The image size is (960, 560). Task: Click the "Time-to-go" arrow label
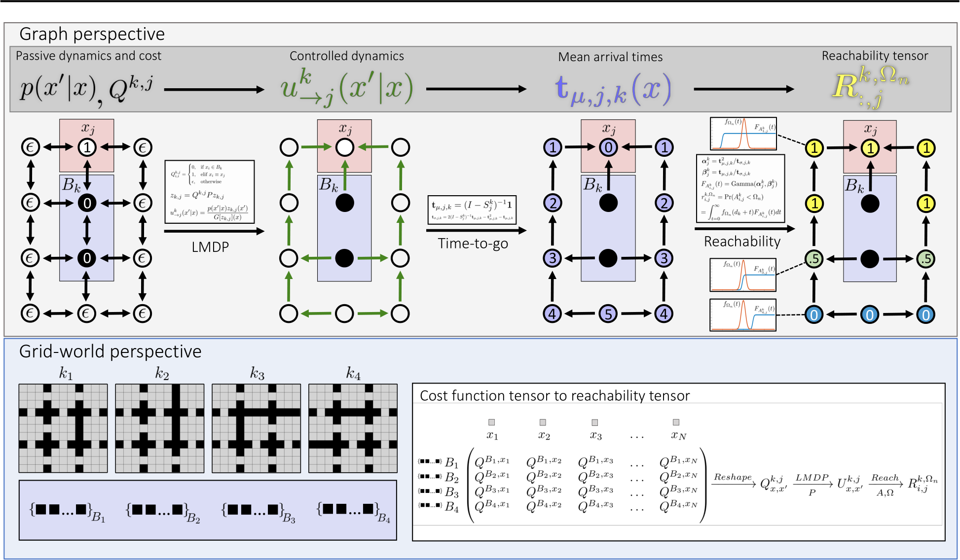click(x=473, y=244)
